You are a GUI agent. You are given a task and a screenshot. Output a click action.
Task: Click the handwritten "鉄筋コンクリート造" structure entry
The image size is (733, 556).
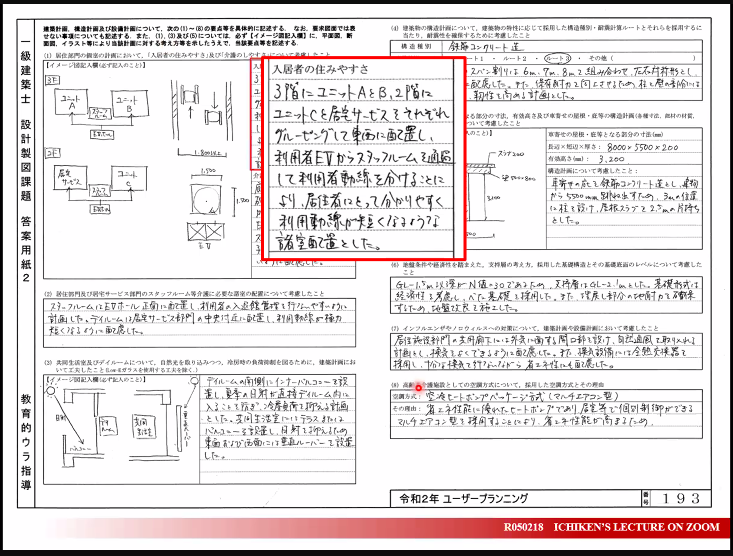[x=485, y=46]
